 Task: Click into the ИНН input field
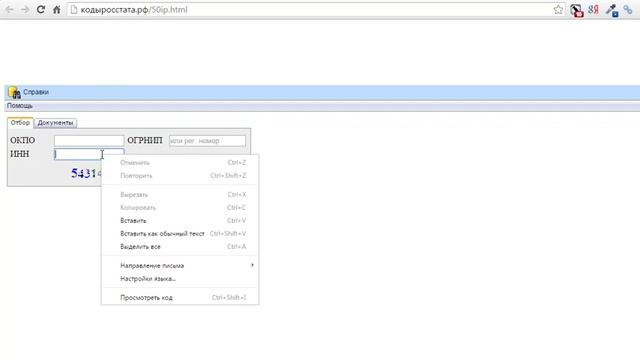click(x=89, y=154)
